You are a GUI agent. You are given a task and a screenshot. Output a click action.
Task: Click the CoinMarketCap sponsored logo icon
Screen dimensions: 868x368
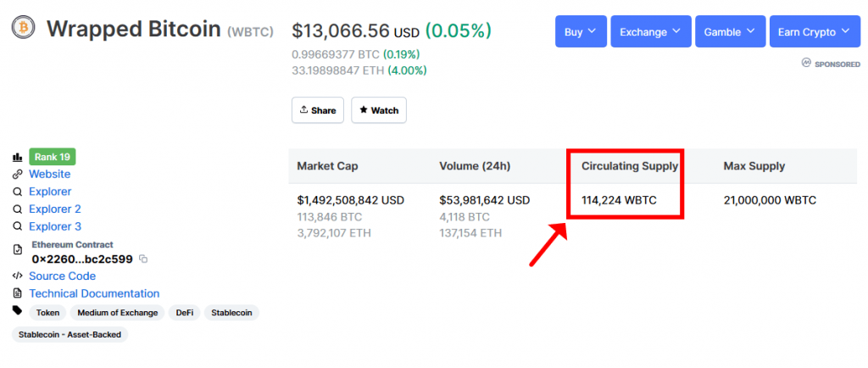(806, 64)
